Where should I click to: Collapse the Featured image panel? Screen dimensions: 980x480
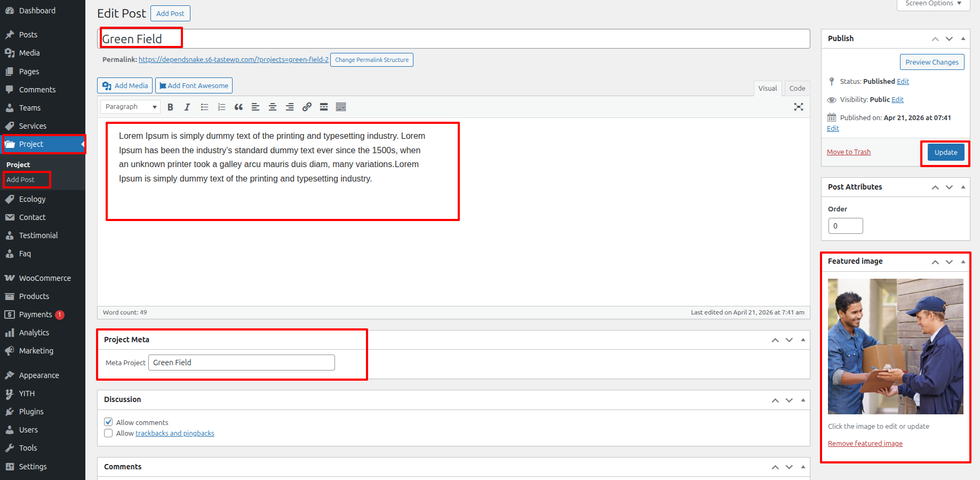click(963, 262)
